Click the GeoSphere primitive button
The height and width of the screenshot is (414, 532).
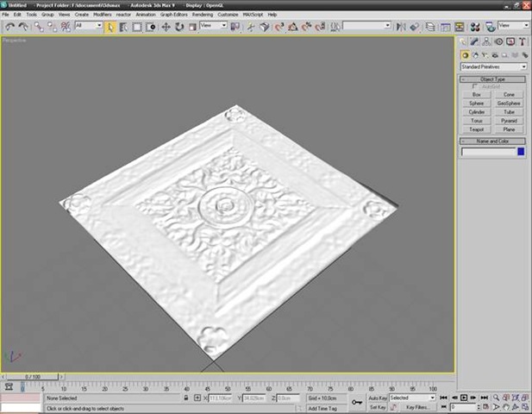point(509,103)
